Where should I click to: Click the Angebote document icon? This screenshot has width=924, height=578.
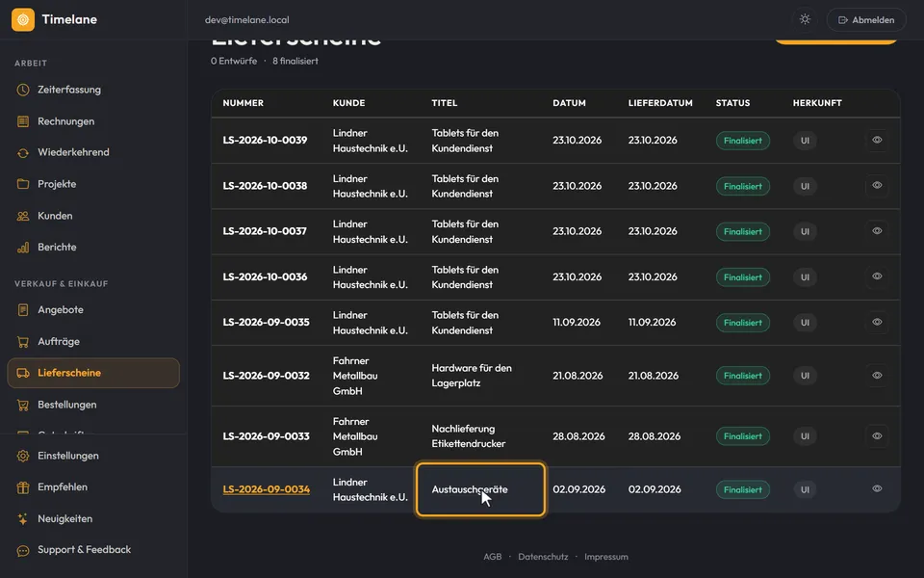(23, 309)
